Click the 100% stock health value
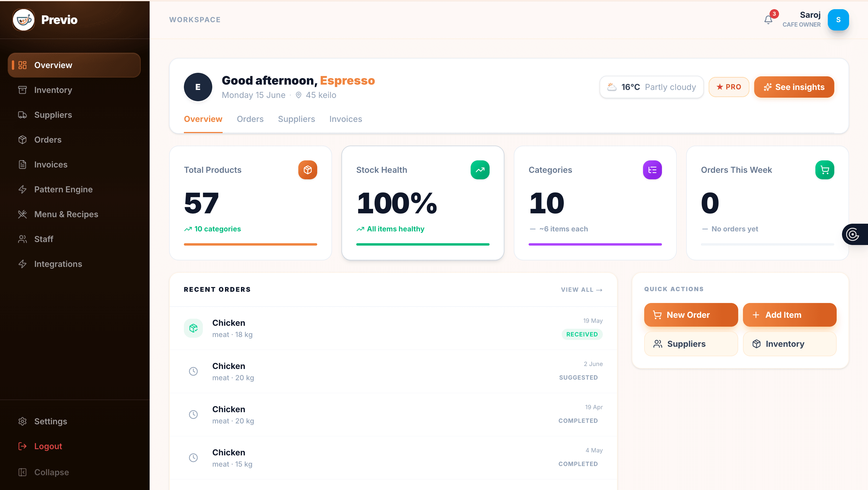 397,203
